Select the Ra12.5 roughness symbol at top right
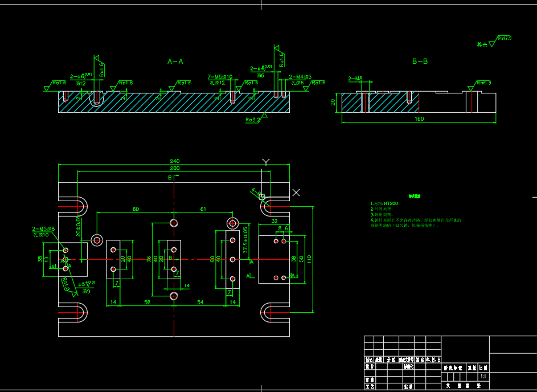This screenshot has width=537, height=392. (x=503, y=39)
